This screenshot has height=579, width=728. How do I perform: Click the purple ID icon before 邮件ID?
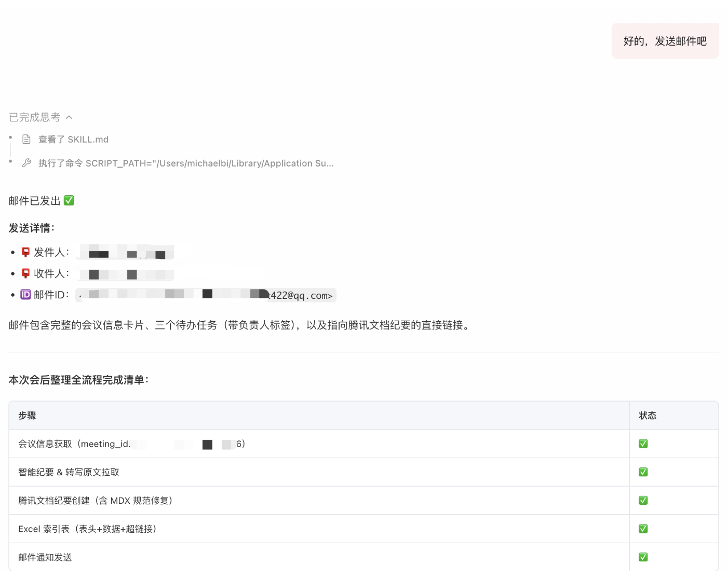coord(25,295)
